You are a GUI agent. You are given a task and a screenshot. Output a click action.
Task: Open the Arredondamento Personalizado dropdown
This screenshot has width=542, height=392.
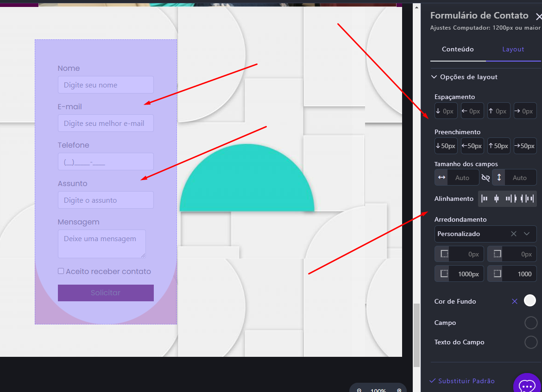point(527,234)
